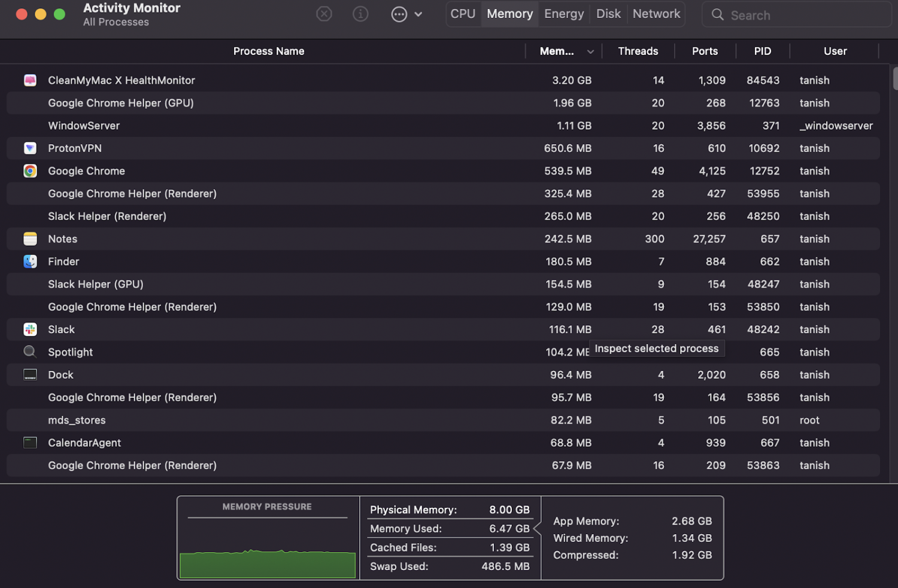Sort by PID column header

[x=763, y=51]
